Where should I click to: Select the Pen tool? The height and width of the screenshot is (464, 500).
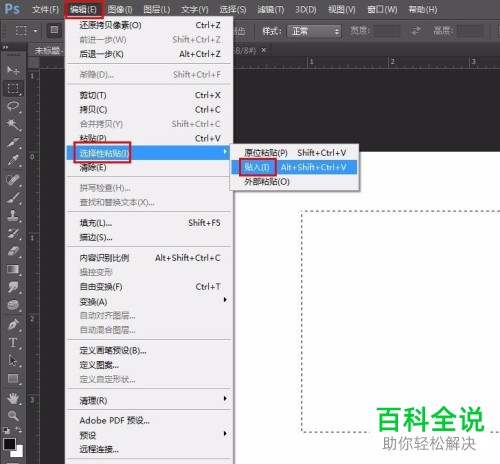[x=13, y=324]
